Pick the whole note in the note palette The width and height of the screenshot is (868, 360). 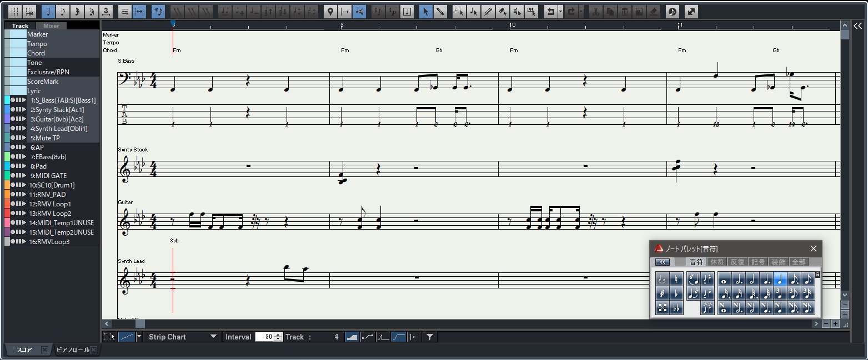[724, 279]
